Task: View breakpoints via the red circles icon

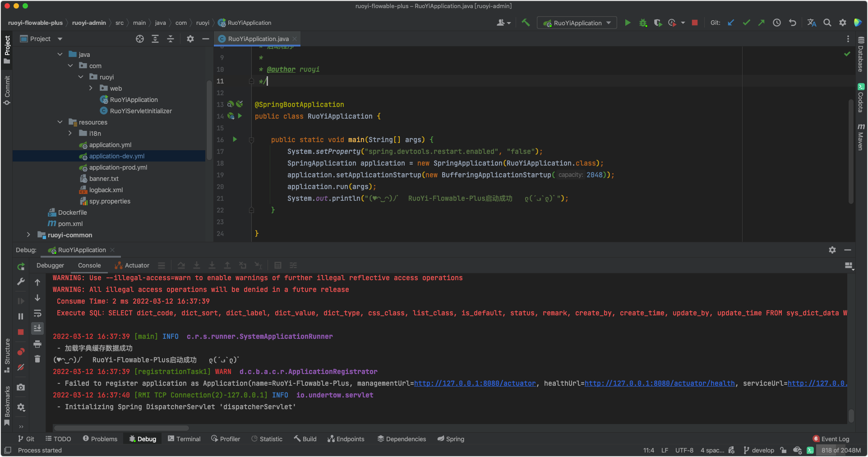Action: pos(21,351)
